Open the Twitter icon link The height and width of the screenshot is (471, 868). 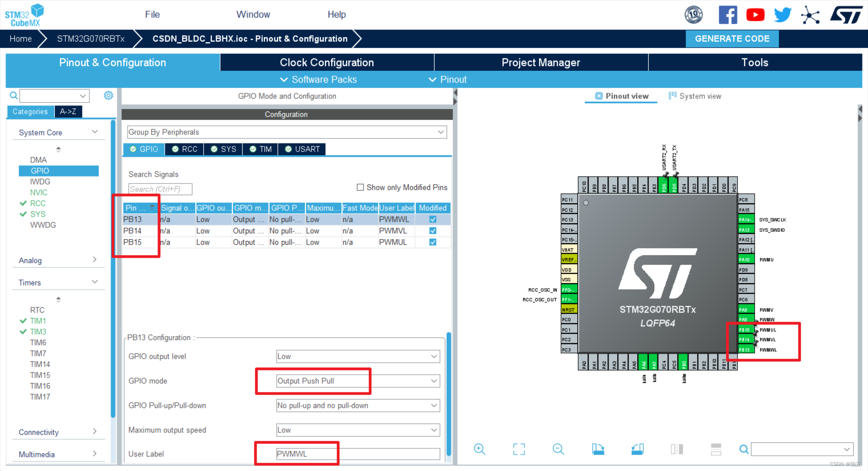click(783, 15)
